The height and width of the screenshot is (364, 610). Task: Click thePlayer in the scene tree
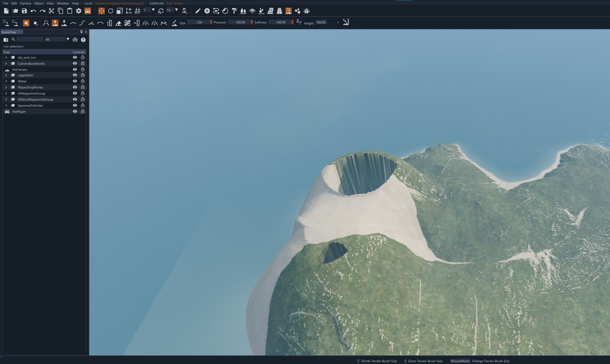click(19, 111)
